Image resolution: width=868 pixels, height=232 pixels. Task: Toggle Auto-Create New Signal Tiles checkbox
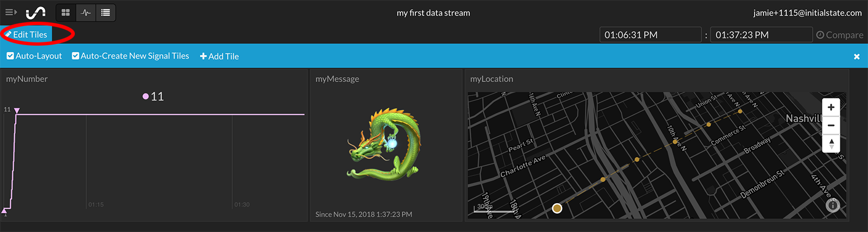point(75,56)
